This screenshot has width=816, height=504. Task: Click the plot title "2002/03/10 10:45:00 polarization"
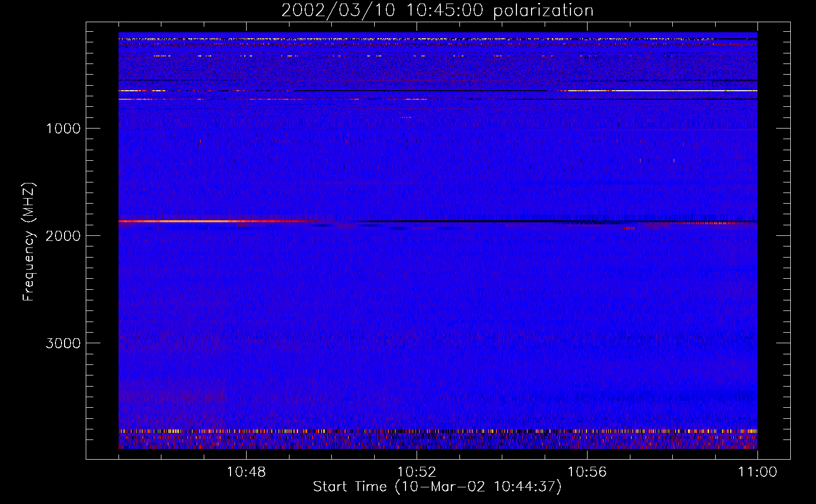point(437,11)
